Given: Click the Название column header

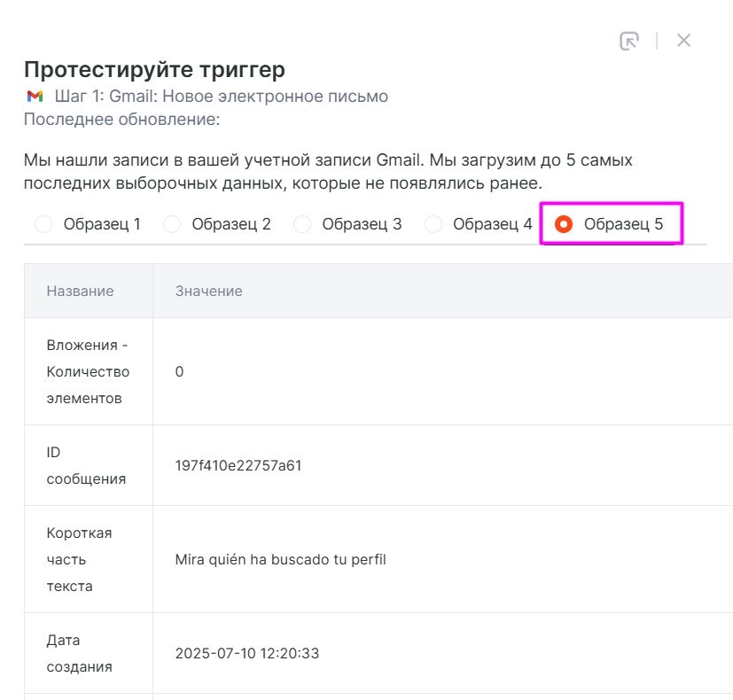Looking at the screenshot, I should [80, 291].
